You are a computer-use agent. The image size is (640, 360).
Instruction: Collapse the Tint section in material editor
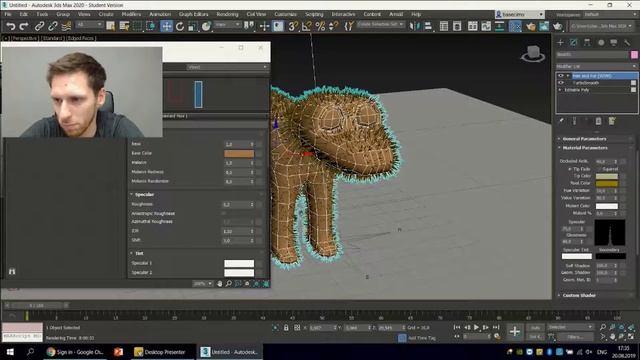(138, 253)
